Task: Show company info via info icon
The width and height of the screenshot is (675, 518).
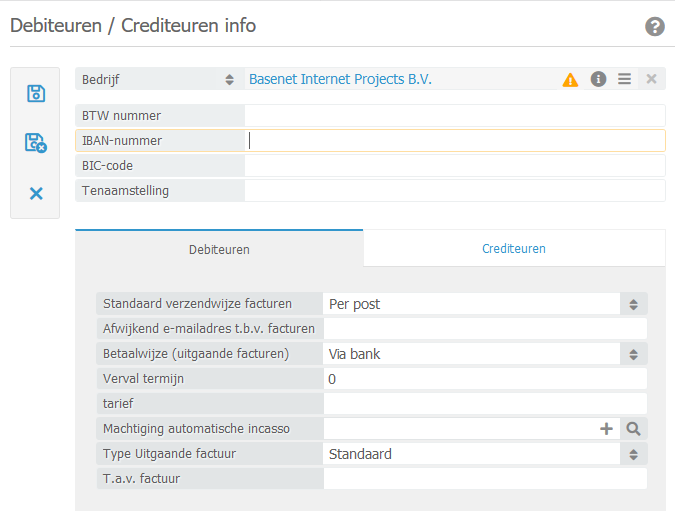Action: pyautogui.click(x=598, y=79)
